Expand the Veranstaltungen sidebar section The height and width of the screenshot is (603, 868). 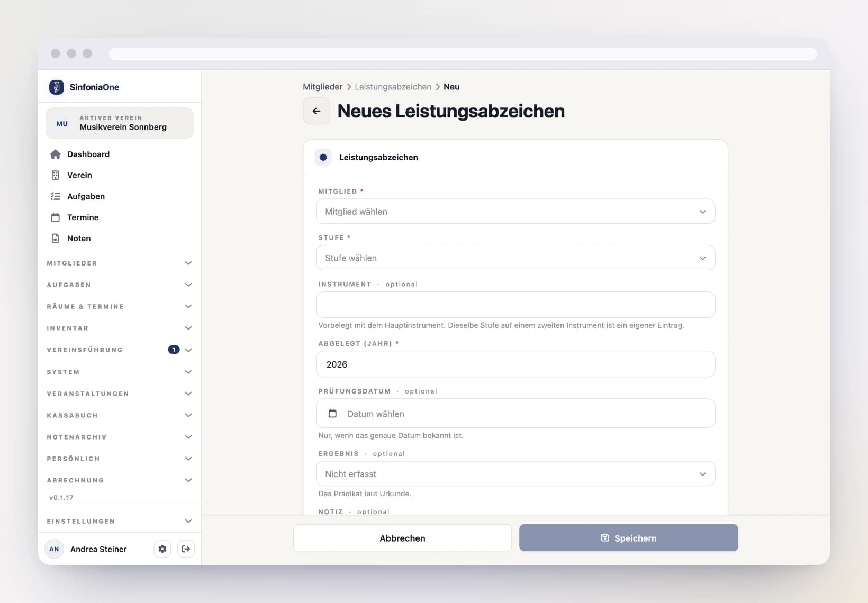[120, 394]
